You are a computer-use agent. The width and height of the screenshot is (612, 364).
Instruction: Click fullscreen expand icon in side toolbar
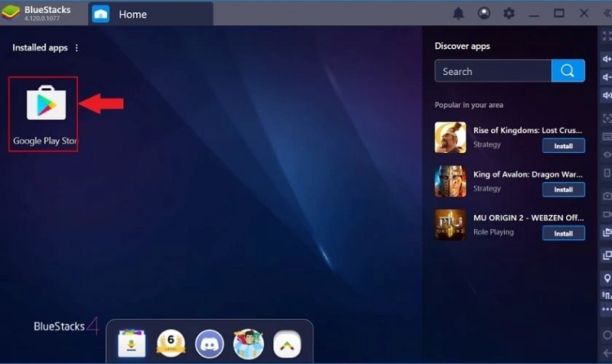click(607, 36)
